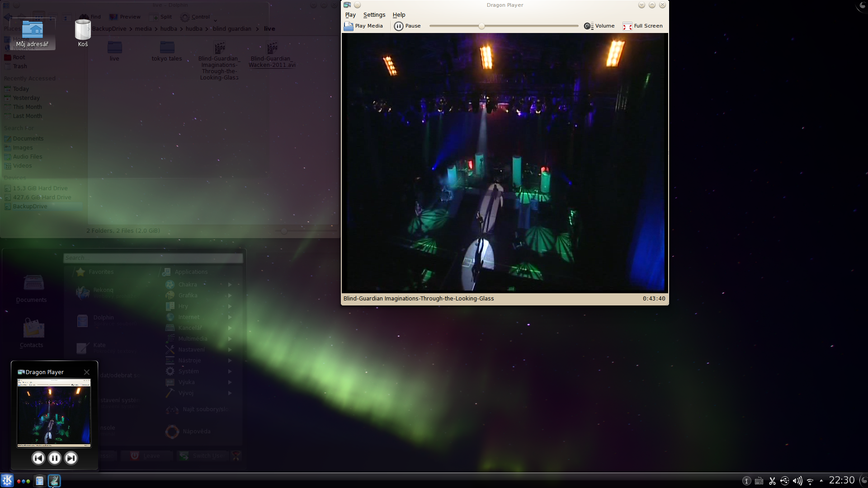Viewport: 868px width, 488px height.
Task: Expand the Chakra category arrow
Action: click(x=230, y=285)
